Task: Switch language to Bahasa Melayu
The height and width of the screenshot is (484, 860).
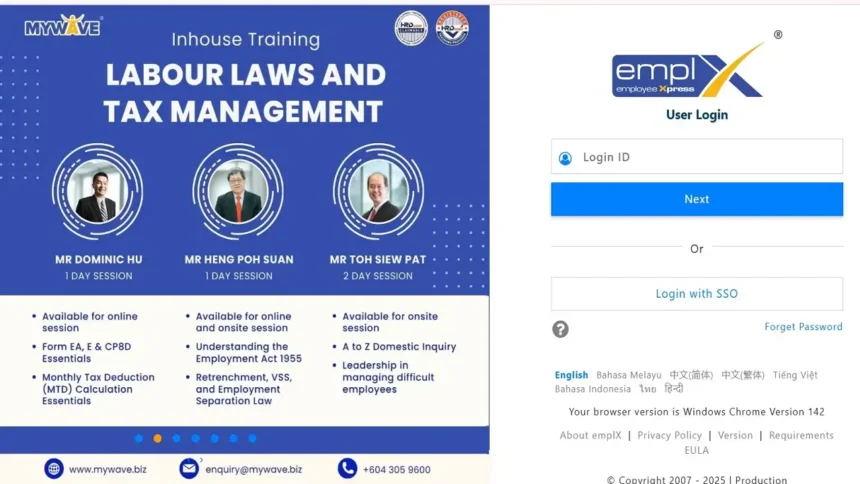Action: pyautogui.click(x=628, y=375)
